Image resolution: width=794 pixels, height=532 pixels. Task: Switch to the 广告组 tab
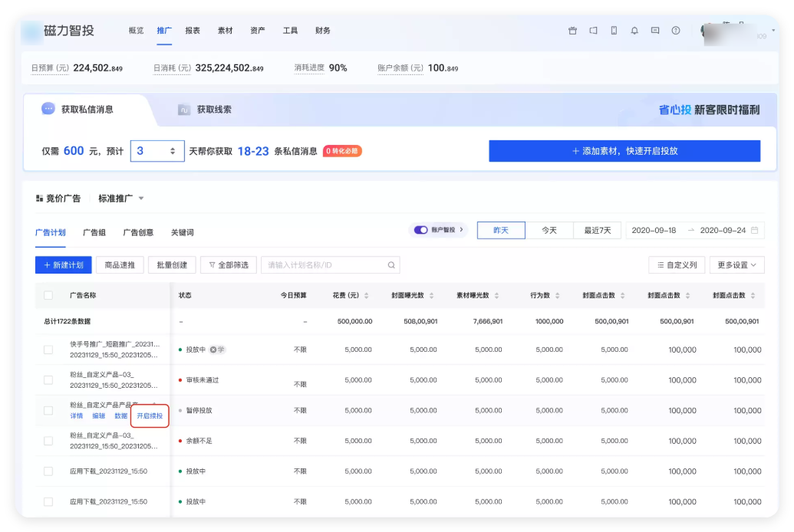(x=94, y=232)
